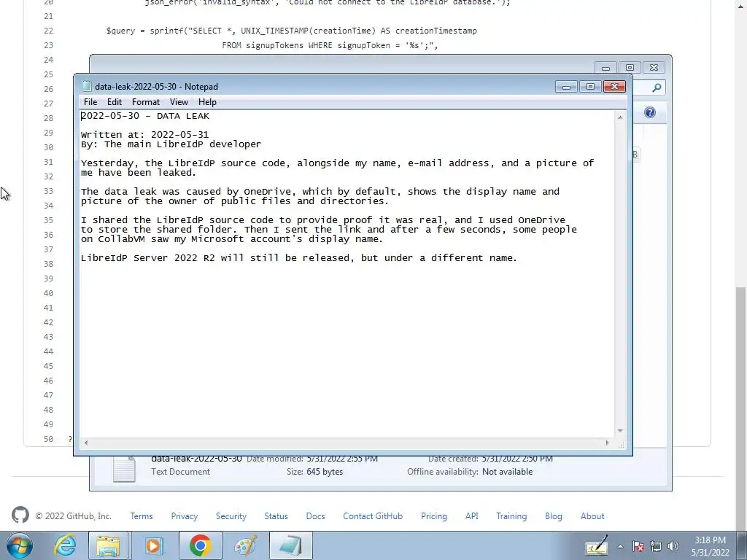Viewport: 747px width, 560px height.
Task: Open Windows Explorer folder icon in taskbar
Action: 108,545
